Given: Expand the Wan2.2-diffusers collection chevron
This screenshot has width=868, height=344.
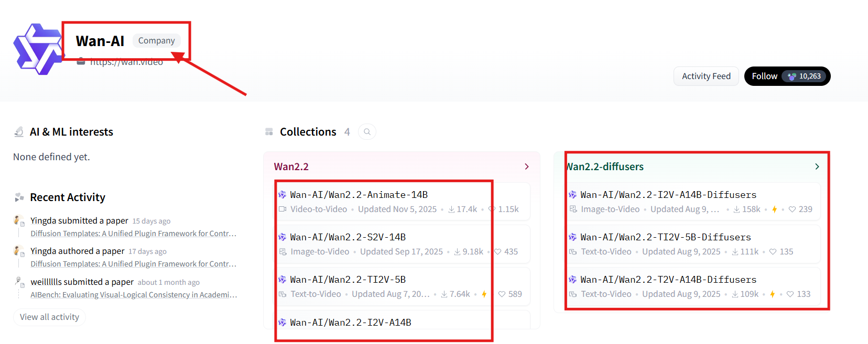Looking at the screenshot, I should (x=817, y=167).
